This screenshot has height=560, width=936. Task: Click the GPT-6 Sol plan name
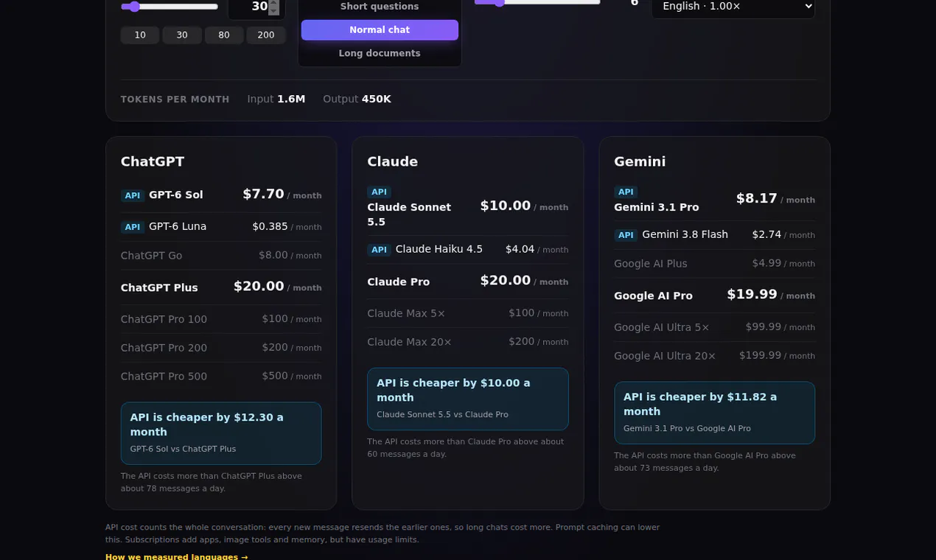point(176,195)
